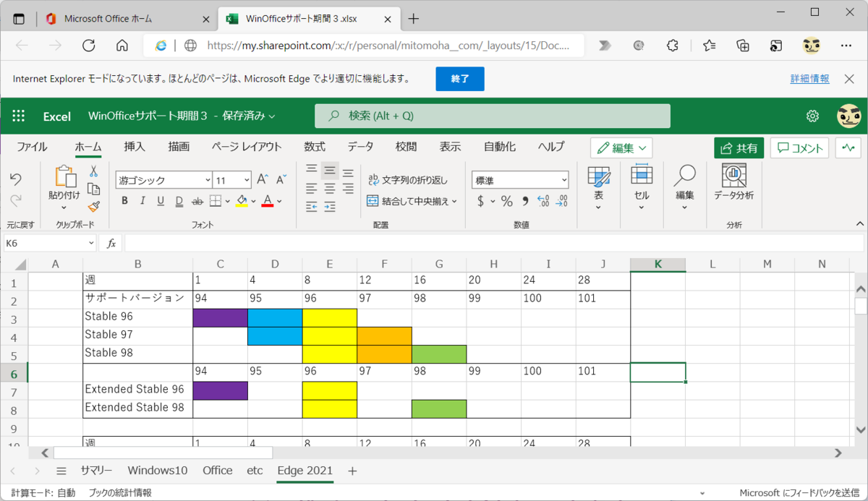Open the font size 11 dropdown
868x501 pixels.
(x=246, y=180)
